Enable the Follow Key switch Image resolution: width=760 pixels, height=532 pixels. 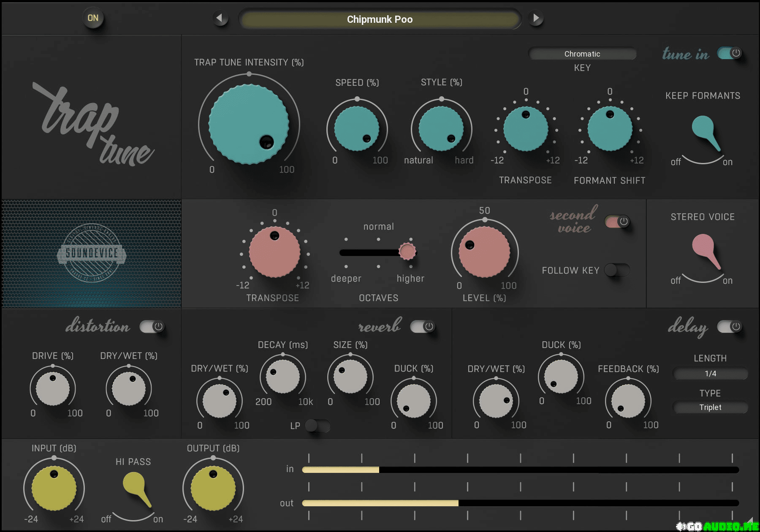pos(617,270)
